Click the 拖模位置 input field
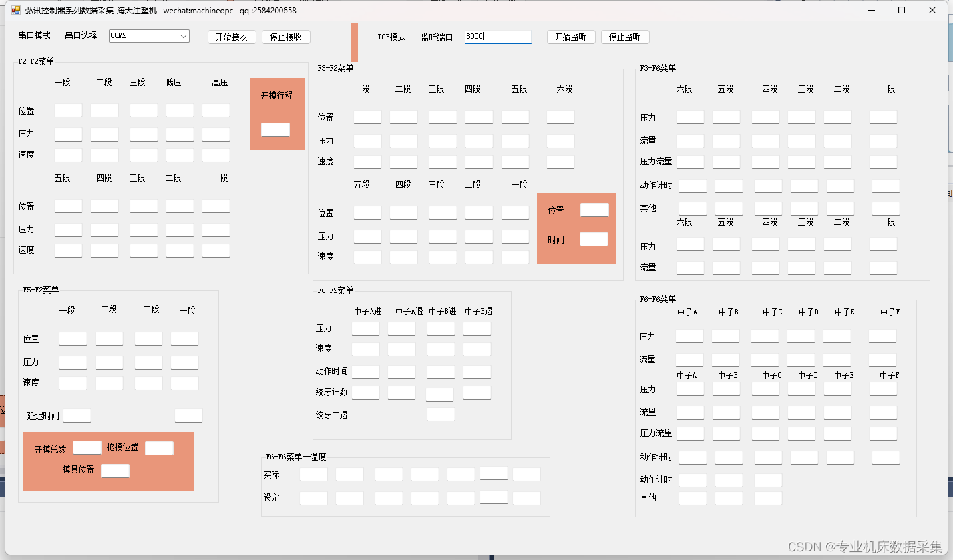Viewport: 953px width, 560px height. pos(159,448)
